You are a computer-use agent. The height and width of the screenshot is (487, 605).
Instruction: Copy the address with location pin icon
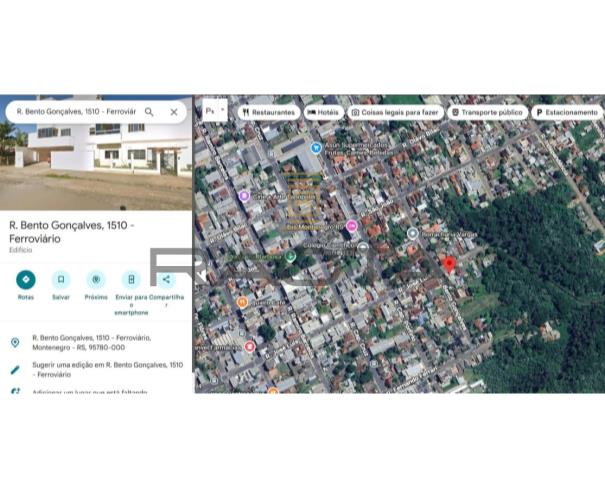(x=15, y=342)
